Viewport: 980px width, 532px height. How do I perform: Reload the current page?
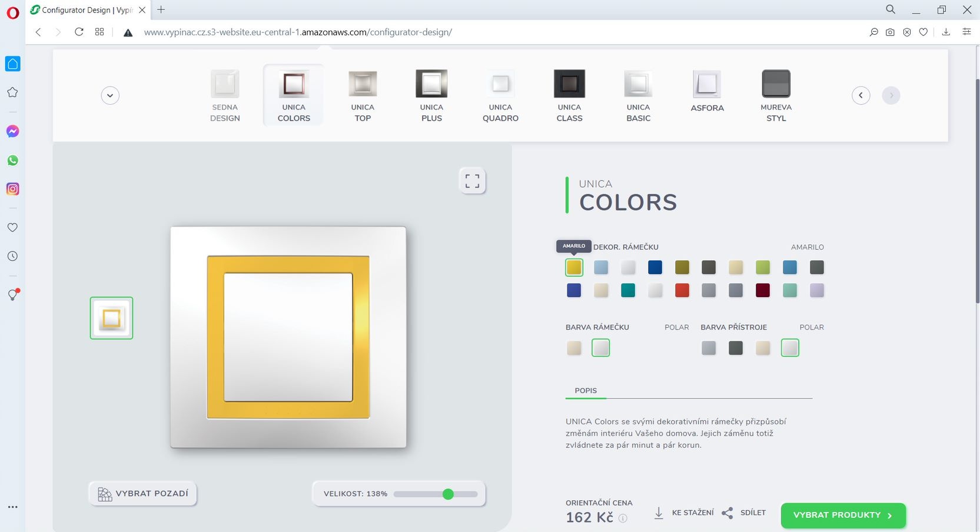coord(79,32)
